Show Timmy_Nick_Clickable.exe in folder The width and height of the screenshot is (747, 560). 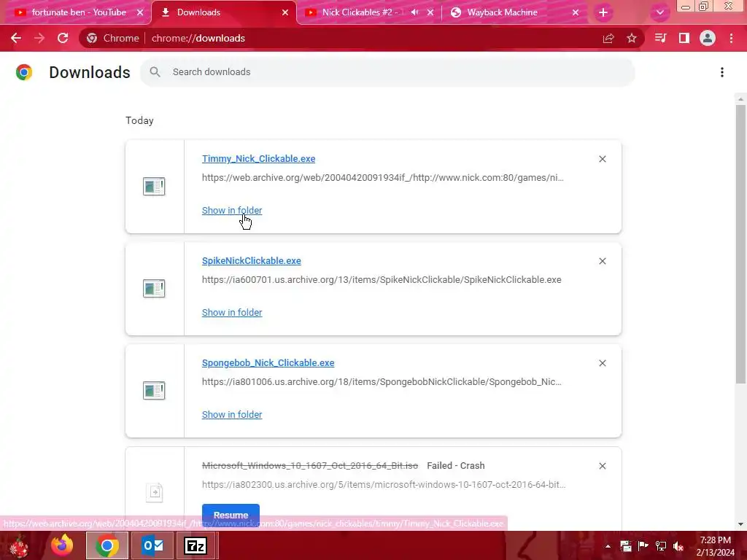tap(231, 211)
